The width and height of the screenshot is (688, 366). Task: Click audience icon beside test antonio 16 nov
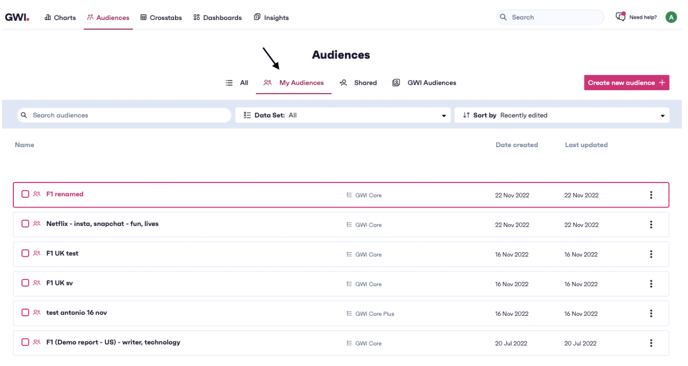37,312
